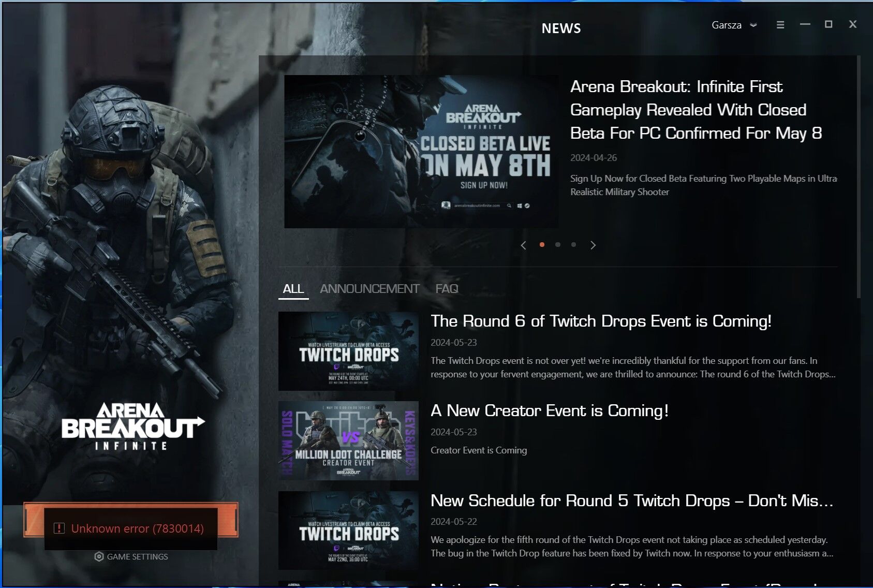Open the First Gameplay Revealed headline

click(696, 110)
